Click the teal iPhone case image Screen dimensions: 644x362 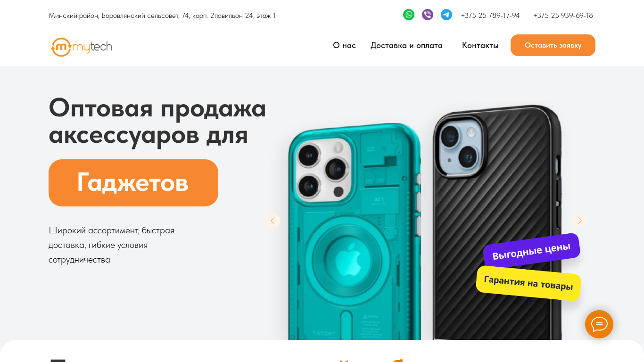pyautogui.click(x=355, y=231)
